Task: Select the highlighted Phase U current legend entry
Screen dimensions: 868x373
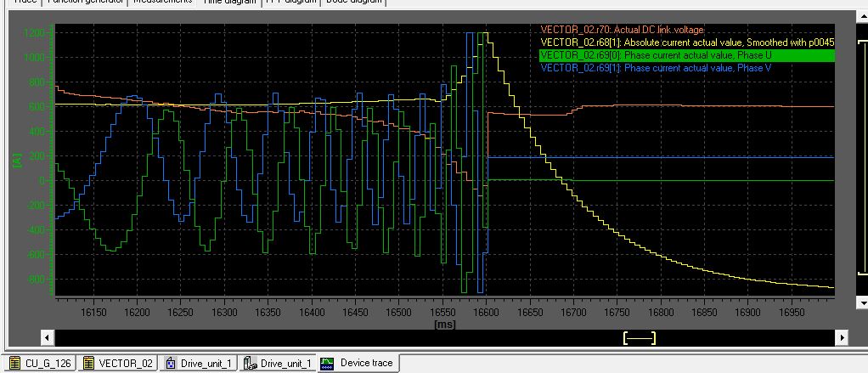Action: click(686, 55)
